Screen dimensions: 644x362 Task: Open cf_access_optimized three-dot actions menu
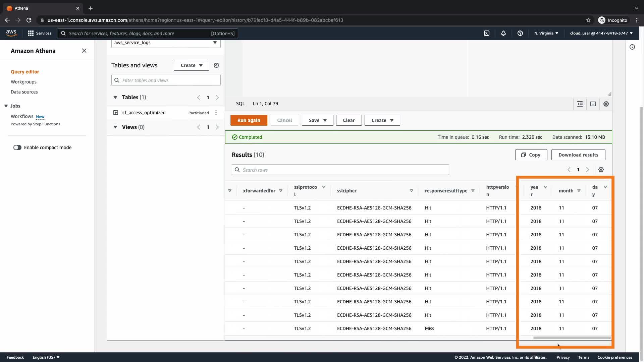[x=216, y=113]
